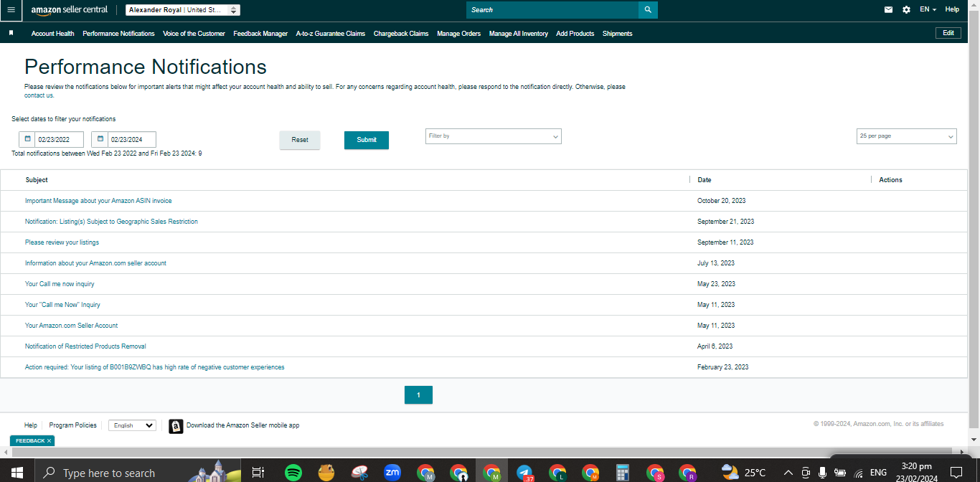
Task: Open the start date calendar icon
Action: click(27, 139)
